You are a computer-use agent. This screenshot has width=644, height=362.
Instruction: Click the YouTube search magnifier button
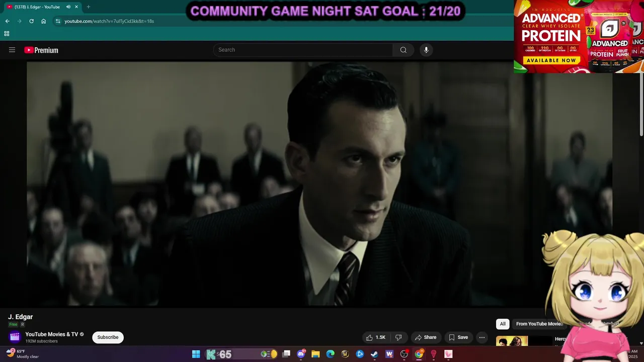(403, 50)
